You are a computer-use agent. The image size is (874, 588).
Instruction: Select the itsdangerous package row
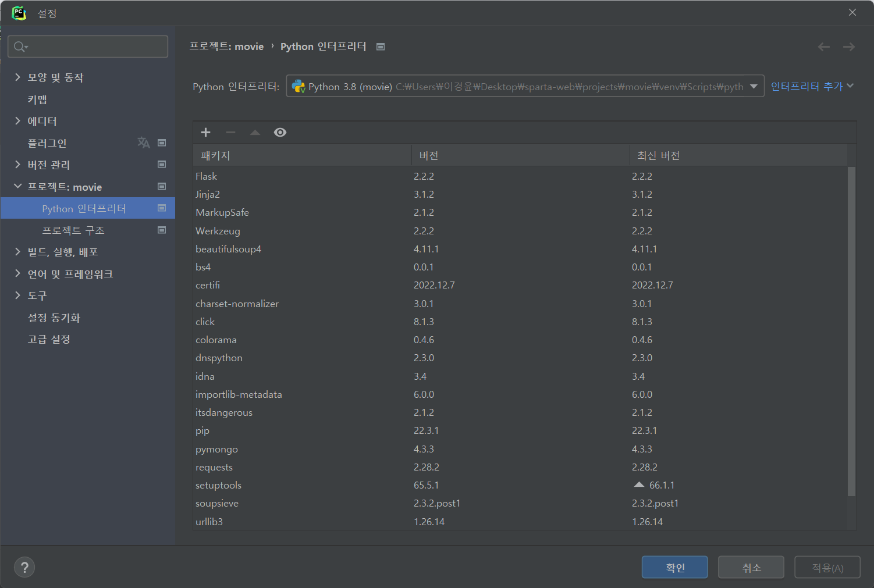tap(521, 412)
